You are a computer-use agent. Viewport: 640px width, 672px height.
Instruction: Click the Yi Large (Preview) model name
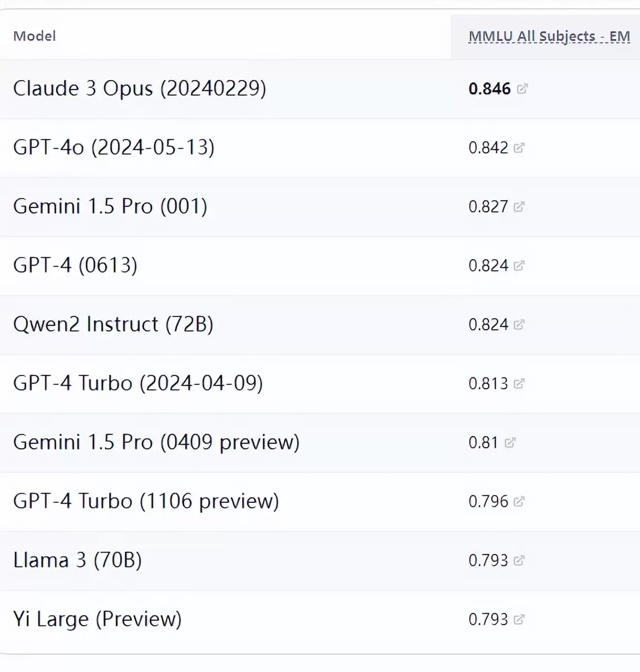click(x=97, y=619)
